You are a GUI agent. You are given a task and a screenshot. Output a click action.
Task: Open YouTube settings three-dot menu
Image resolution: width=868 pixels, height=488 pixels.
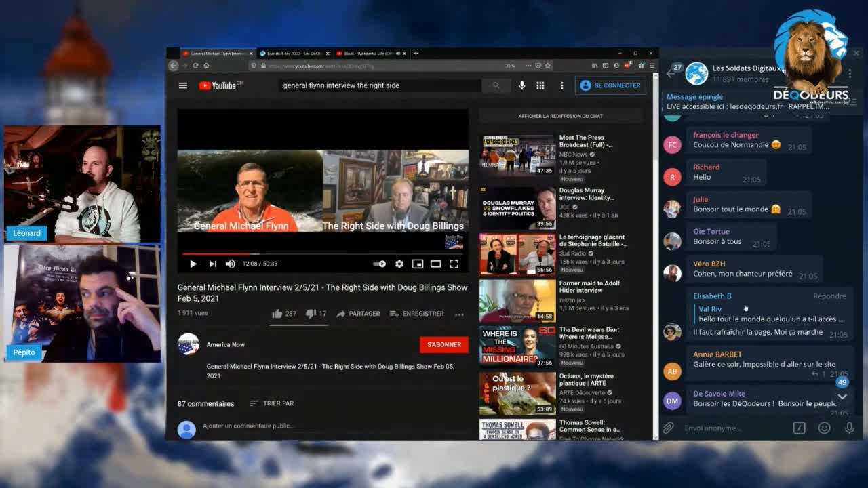click(x=561, y=85)
